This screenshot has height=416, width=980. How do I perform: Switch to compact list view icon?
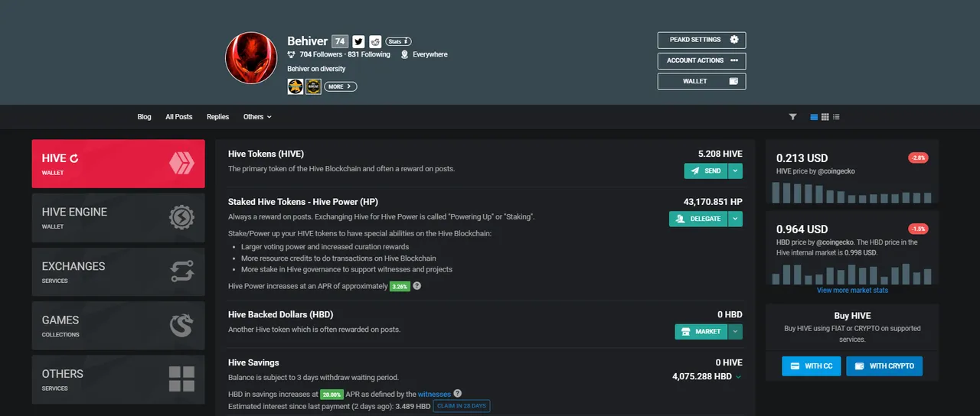coord(836,117)
